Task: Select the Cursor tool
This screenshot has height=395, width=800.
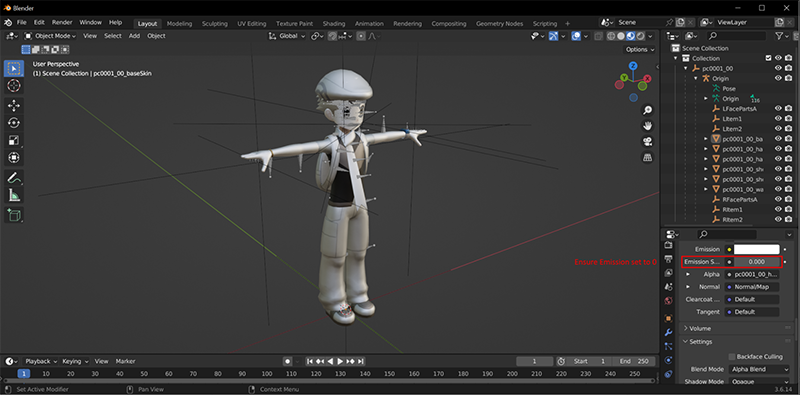Action: (14, 86)
